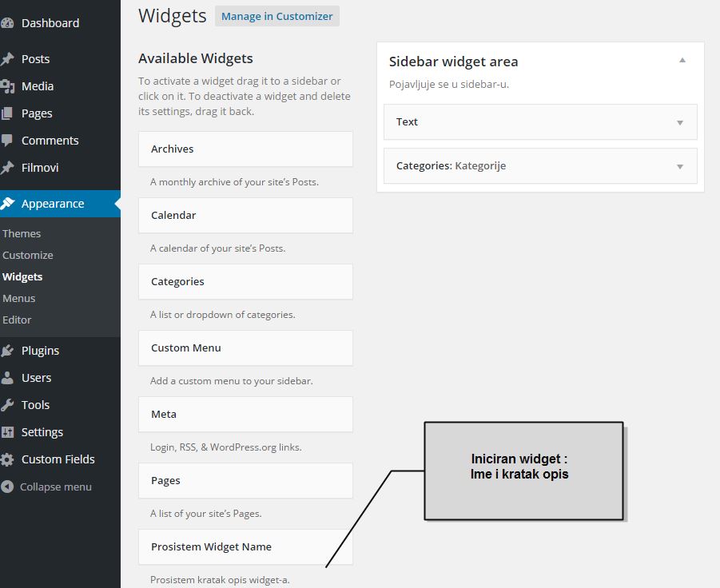Screen dimensions: 720x588
Task: Click the Media library icon
Action: [7, 86]
